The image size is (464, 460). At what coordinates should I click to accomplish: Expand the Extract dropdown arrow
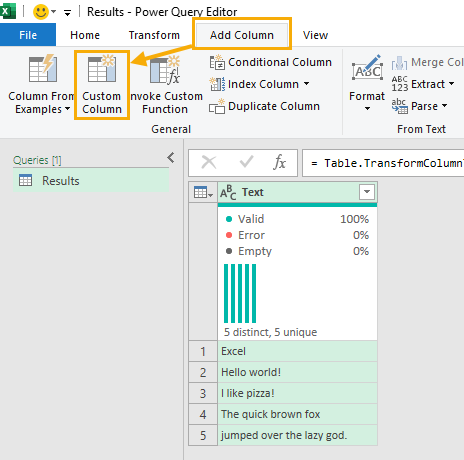pos(451,84)
